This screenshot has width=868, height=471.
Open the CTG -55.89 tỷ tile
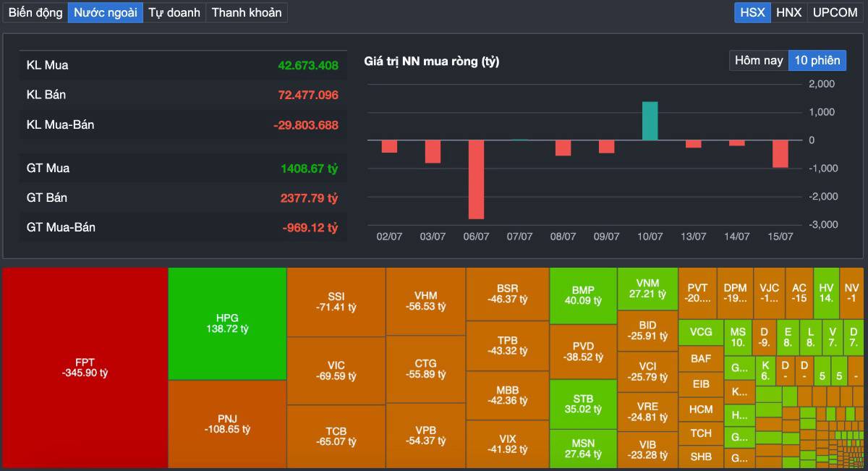[425, 369]
